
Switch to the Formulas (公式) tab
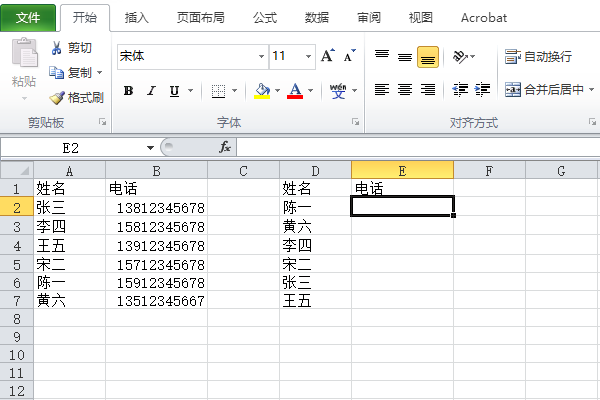(265, 18)
